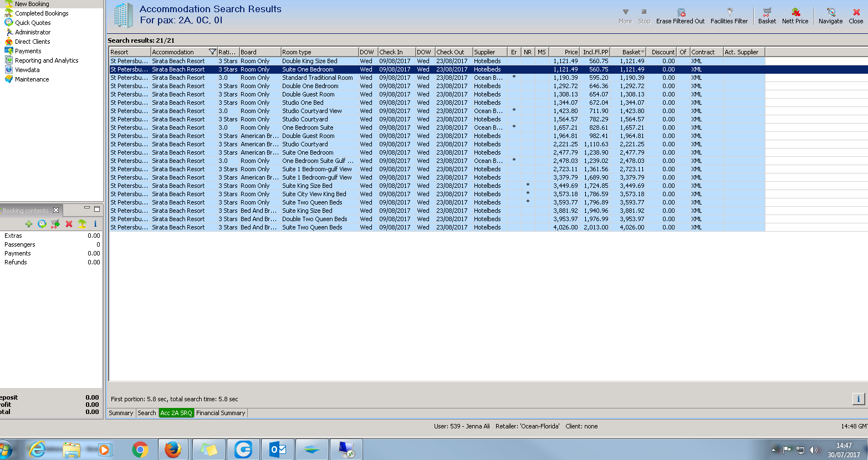Open Quick Quotes in the sidebar

click(x=33, y=23)
